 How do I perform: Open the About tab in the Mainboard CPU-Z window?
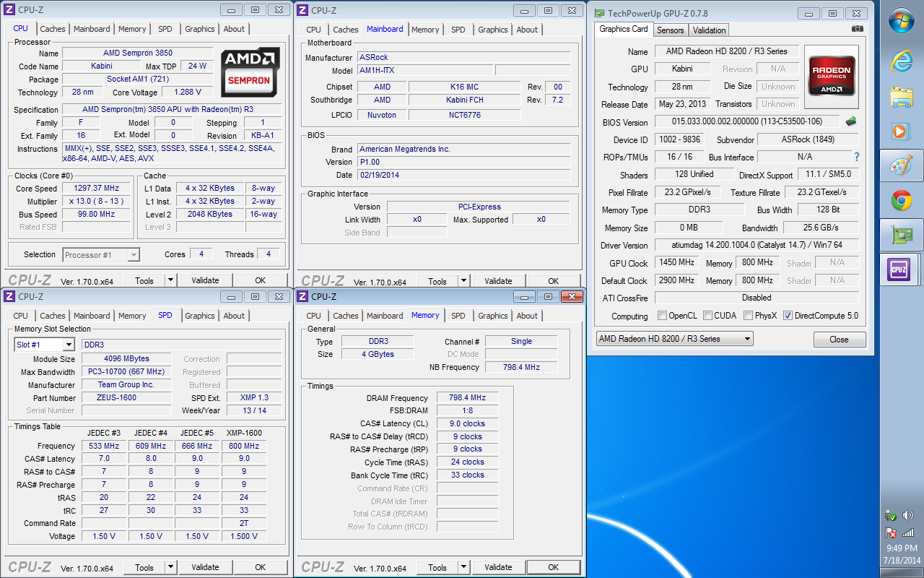(527, 30)
